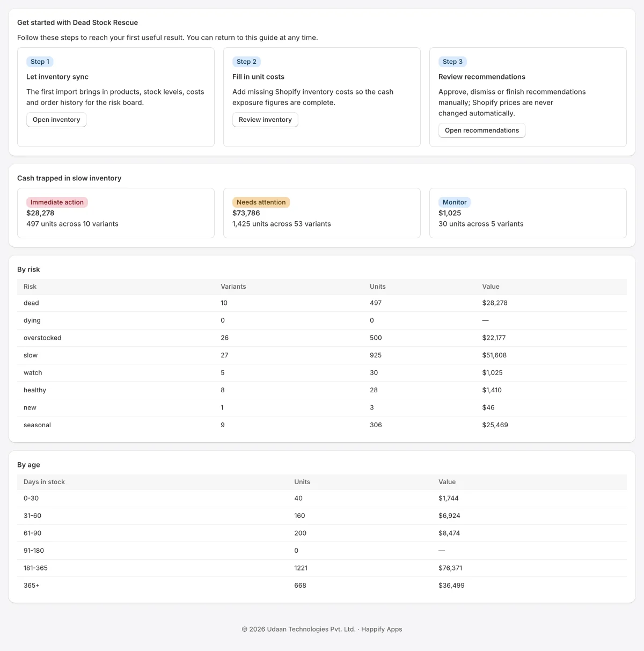This screenshot has height=651, width=644.
Task: Click the $25,469 value cell
Action: (495, 425)
